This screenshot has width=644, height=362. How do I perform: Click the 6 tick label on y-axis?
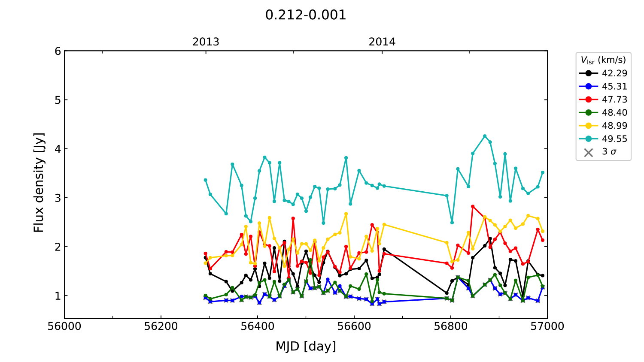click(x=58, y=51)
